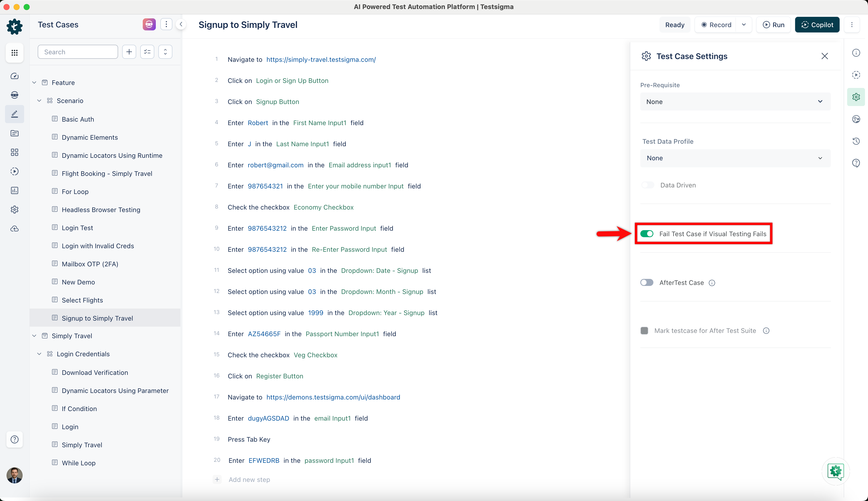Open the apps grid menu icon

click(15, 53)
